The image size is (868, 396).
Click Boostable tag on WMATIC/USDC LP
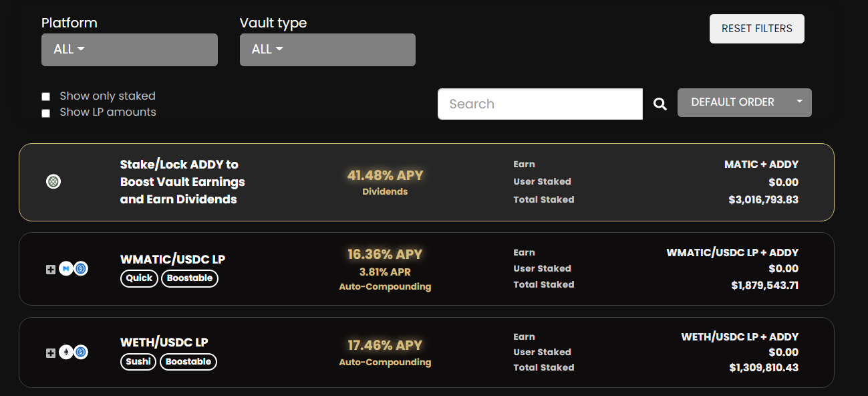coord(190,278)
